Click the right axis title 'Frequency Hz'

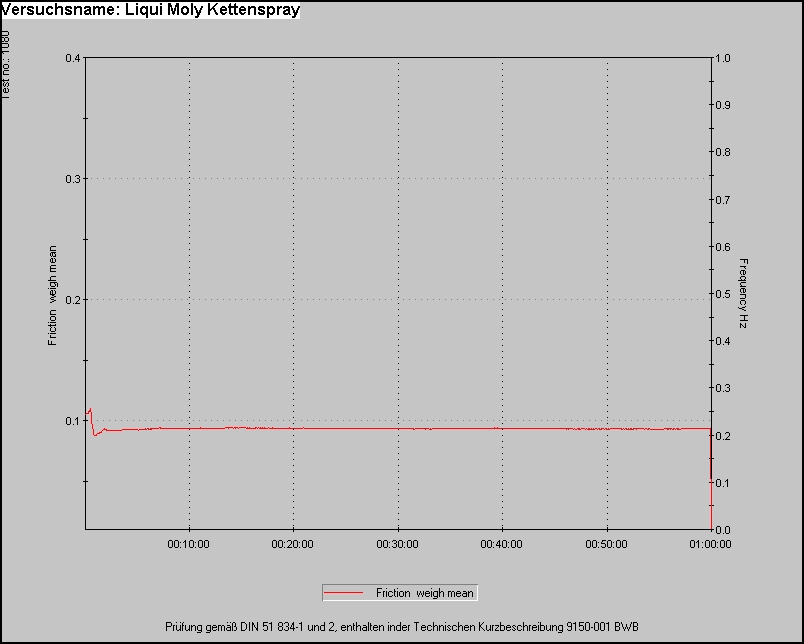(x=743, y=293)
